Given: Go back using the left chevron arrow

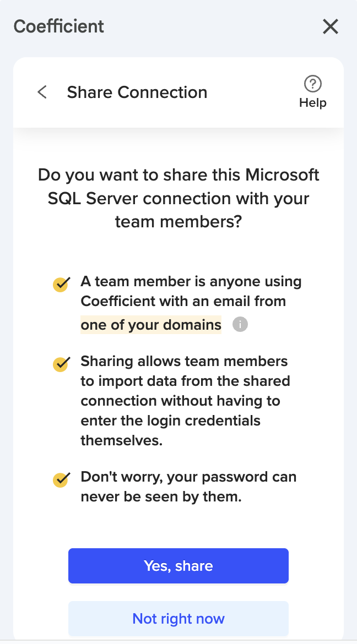Looking at the screenshot, I should [x=42, y=92].
